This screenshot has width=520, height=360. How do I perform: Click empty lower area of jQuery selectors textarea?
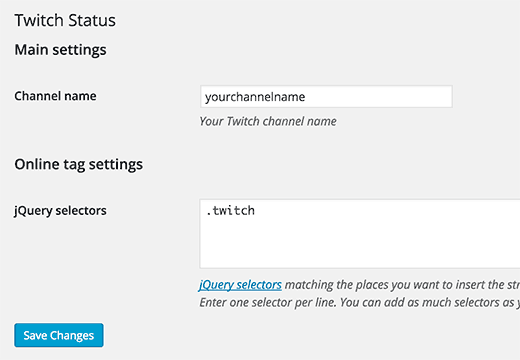pos(360,247)
